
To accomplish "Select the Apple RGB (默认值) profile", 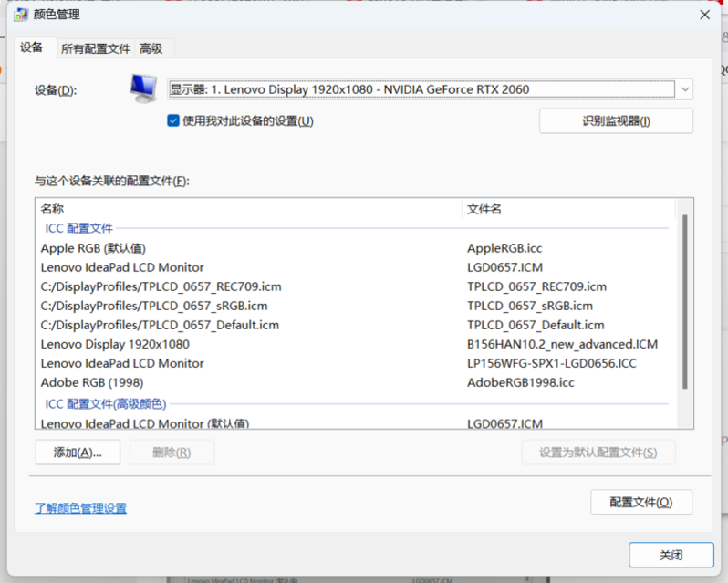I will click(93, 248).
